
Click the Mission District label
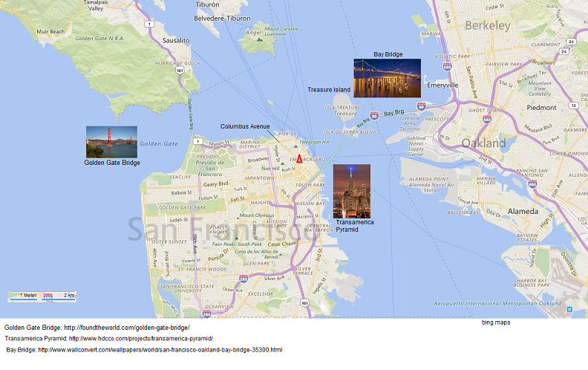(277, 224)
